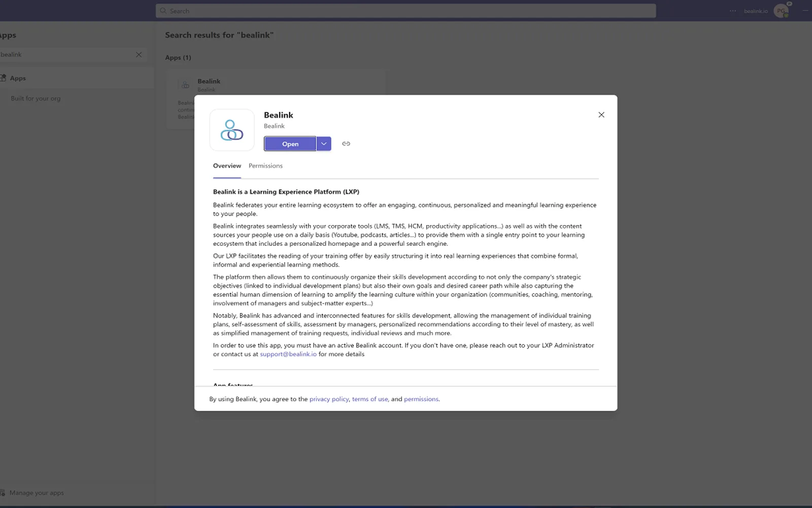Image resolution: width=812 pixels, height=508 pixels.
Task: Open the privacy policy link
Action: click(x=329, y=399)
